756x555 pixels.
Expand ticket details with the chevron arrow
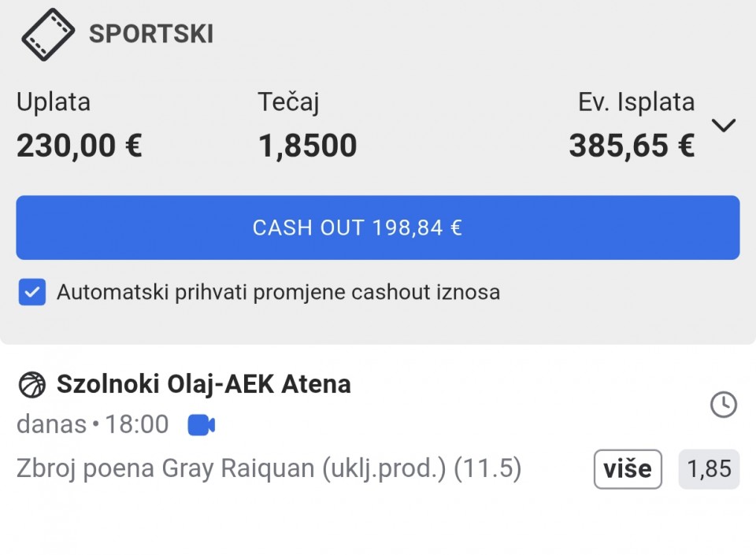click(723, 125)
